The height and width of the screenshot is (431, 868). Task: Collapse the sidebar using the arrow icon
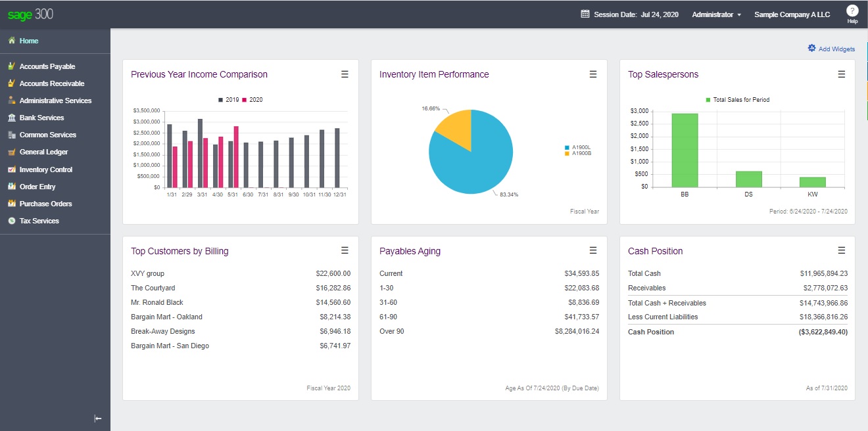coord(98,419)
